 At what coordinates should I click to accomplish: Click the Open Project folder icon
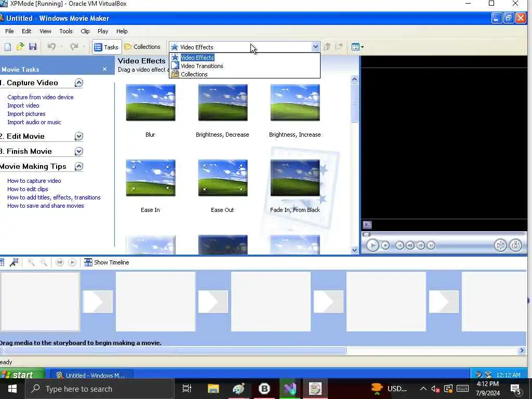click(x=20, y=47)
